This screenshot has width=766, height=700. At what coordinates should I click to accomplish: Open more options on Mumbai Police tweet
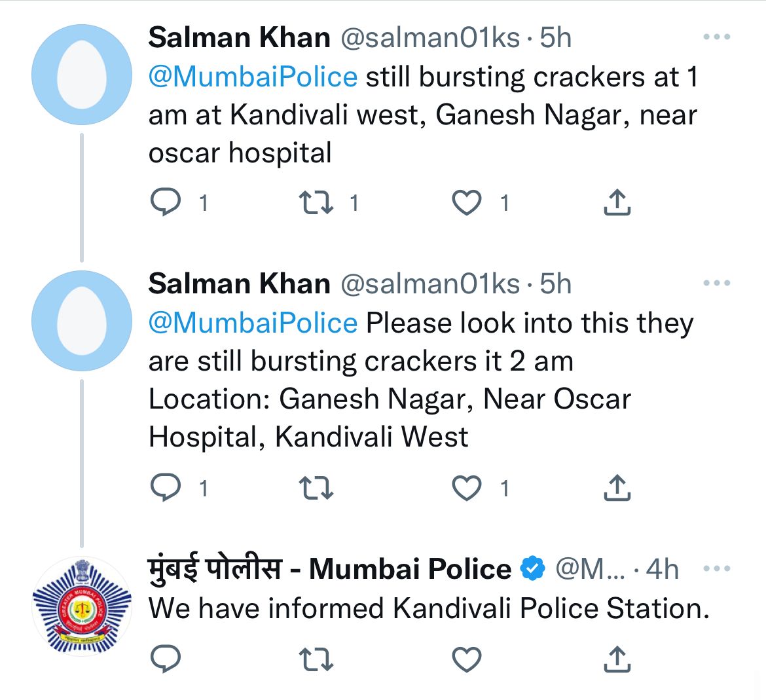[x=717, y=568]
